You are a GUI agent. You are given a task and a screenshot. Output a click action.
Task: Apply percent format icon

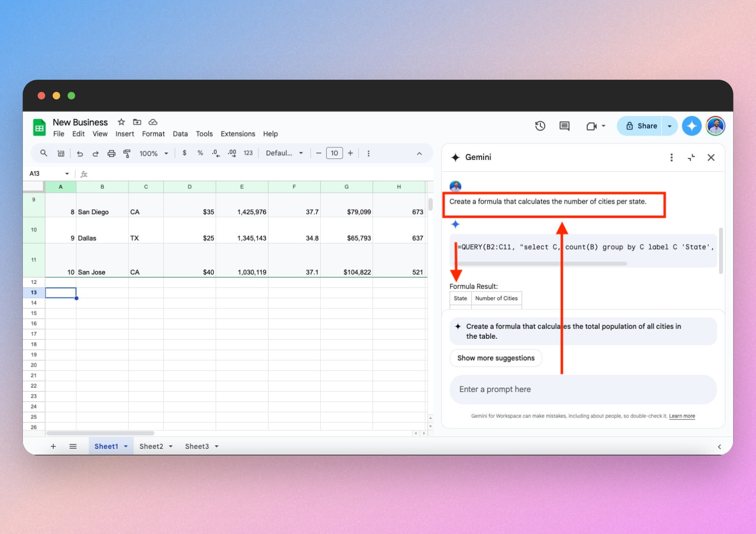pos(200,153)
